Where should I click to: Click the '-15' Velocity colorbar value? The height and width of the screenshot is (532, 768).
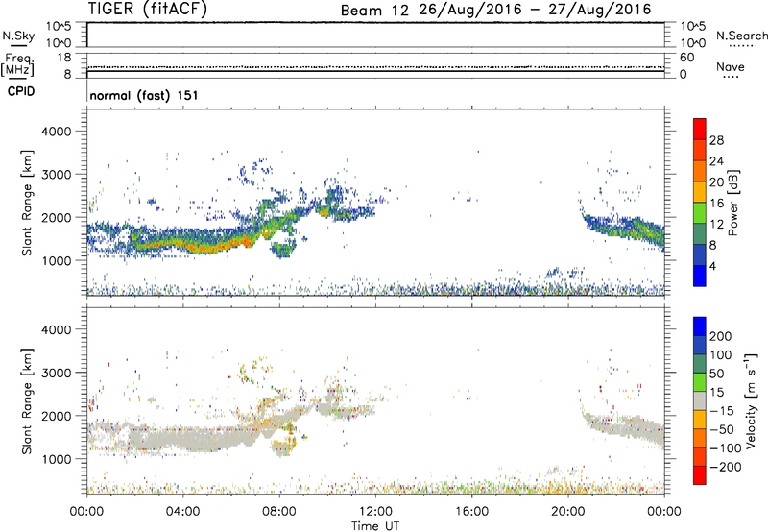[x=722, y=410]
